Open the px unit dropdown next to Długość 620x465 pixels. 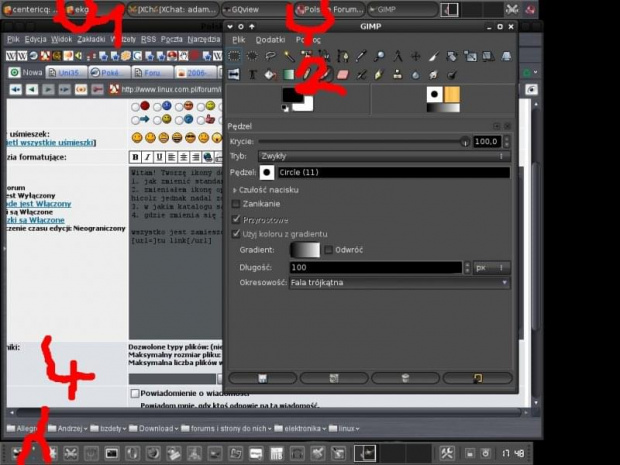click(x=491, y=268)
